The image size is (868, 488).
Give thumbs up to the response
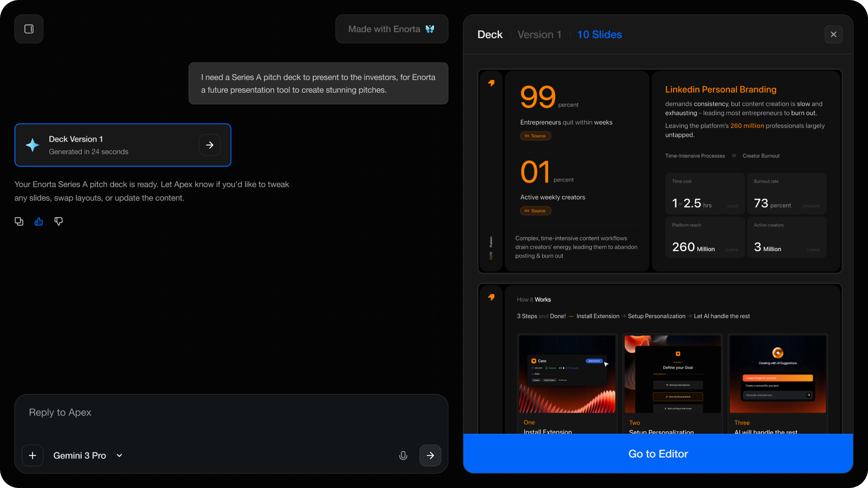(x=39, y=222)
